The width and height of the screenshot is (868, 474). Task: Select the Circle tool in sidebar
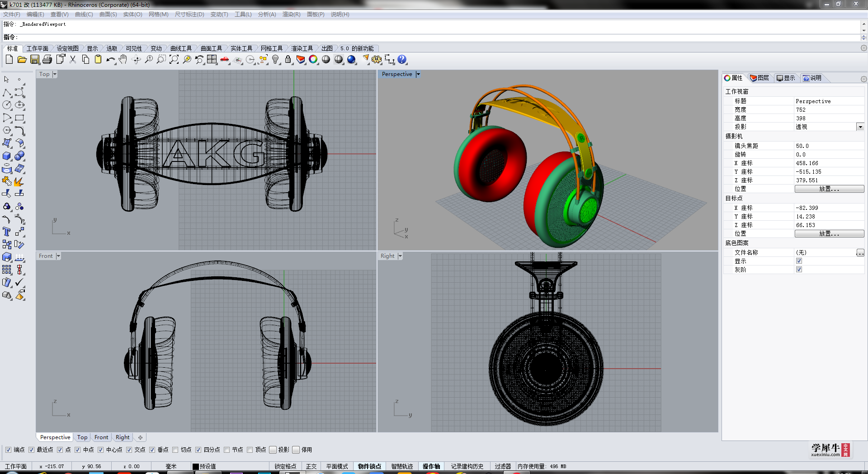point(7,105)
